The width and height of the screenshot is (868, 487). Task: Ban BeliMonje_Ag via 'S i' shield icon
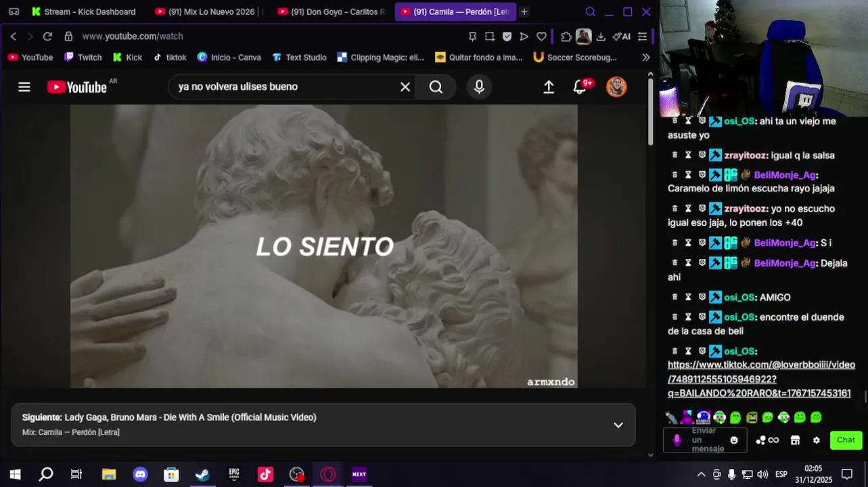(702, 242)
